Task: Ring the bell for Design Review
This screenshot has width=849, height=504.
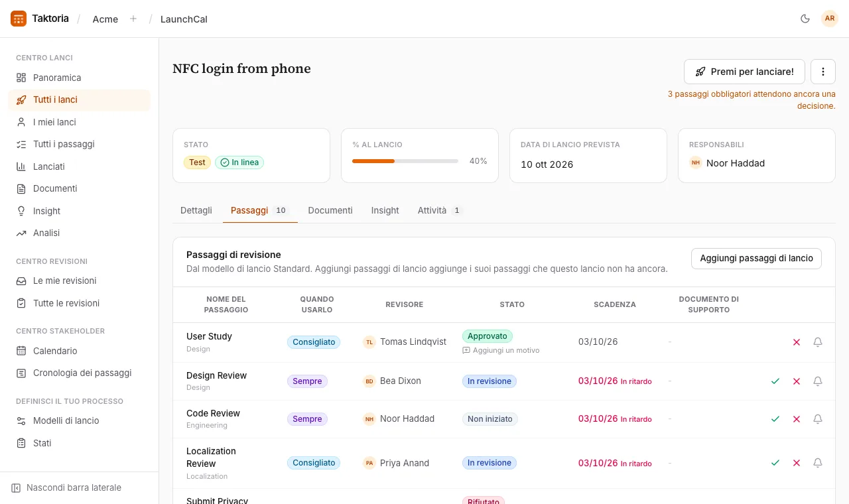Action: (x=818, y=381)
